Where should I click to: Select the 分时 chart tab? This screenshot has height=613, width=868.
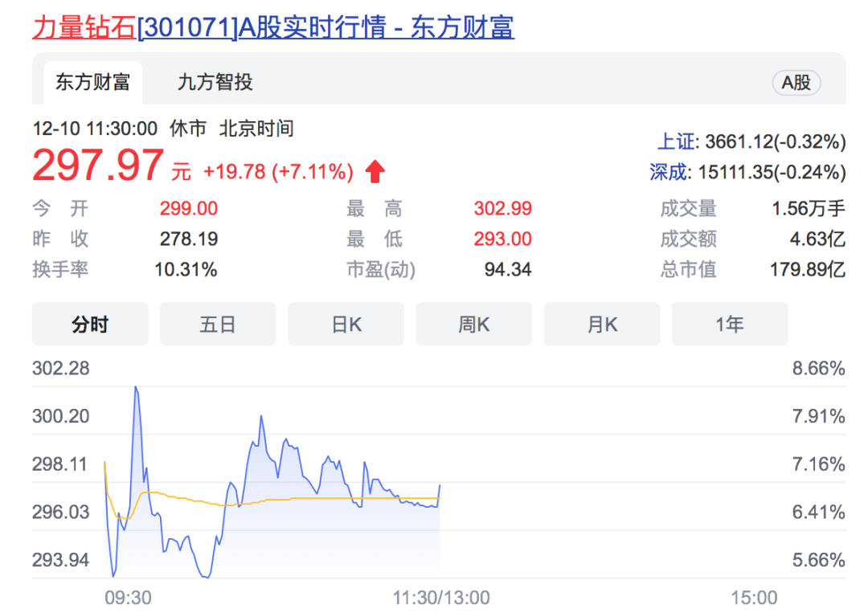pyautogui.click(x=90, y=325)
